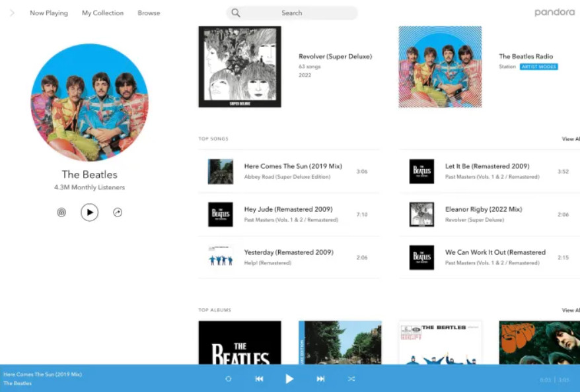Open the Help! (Remastered) album link

click(268, 263)
